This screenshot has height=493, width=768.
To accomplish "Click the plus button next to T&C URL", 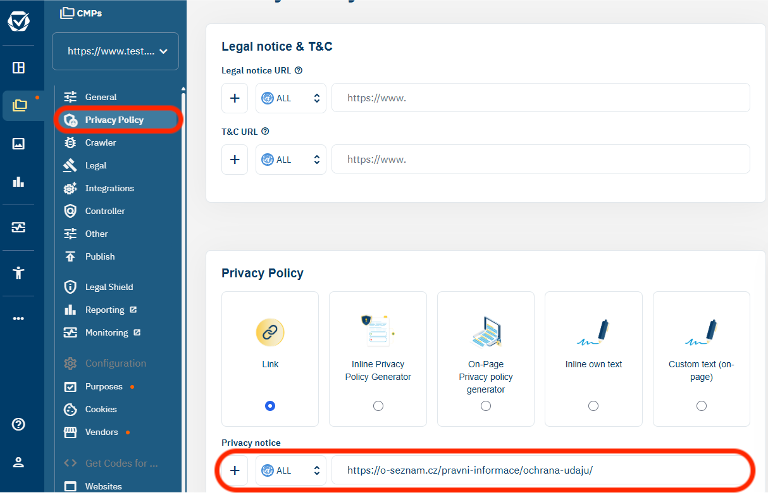I will [x=234, y=159].
